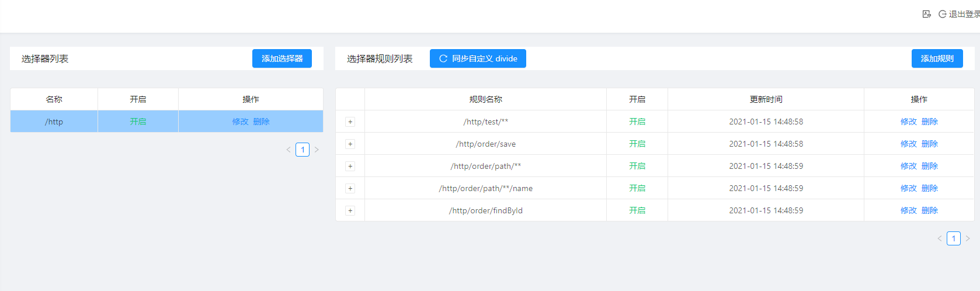980x291 pixels.
Task: Click the 名称 column header in selector table
Action: (54, 99)
